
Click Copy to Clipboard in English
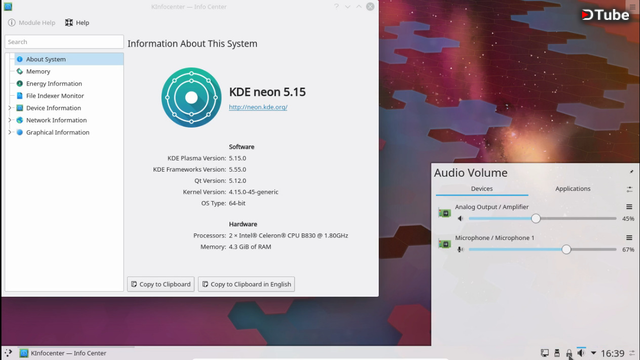tap(247, 284)
